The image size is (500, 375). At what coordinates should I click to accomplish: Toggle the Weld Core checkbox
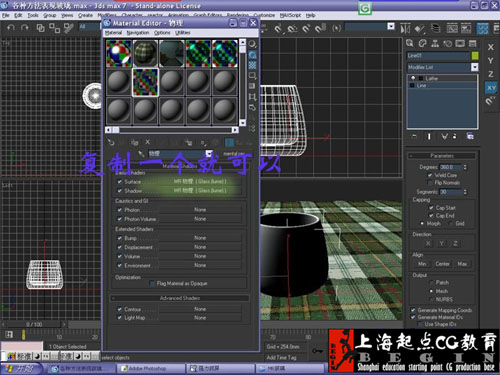(x=430, y=175)
